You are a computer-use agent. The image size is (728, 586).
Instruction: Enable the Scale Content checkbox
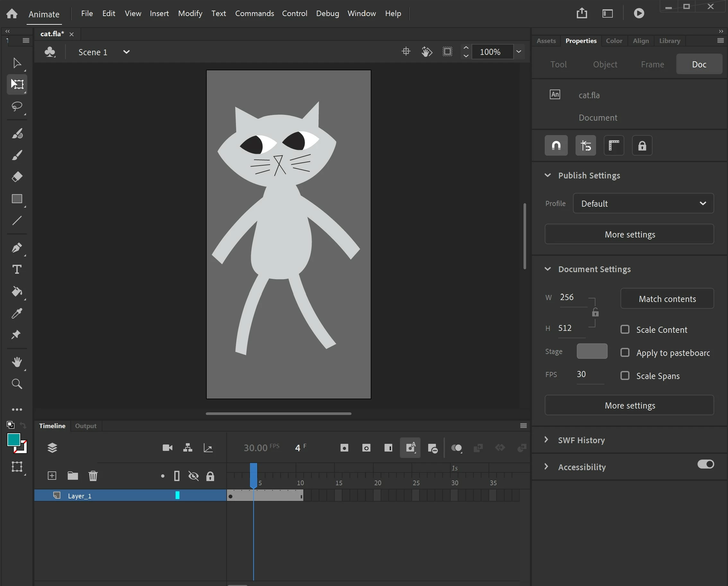pyautogui.click(x=625, y=330)
